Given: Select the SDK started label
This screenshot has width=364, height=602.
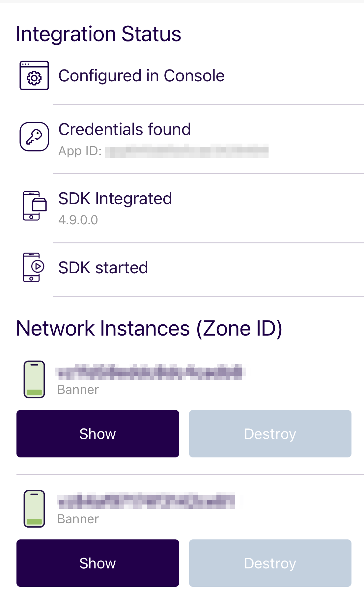Looking at the screenshot, I should (103, 268).
